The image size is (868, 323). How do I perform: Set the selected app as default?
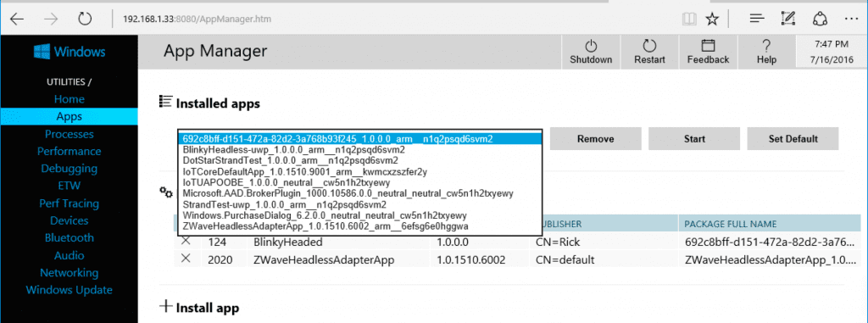tap(793, 138)
